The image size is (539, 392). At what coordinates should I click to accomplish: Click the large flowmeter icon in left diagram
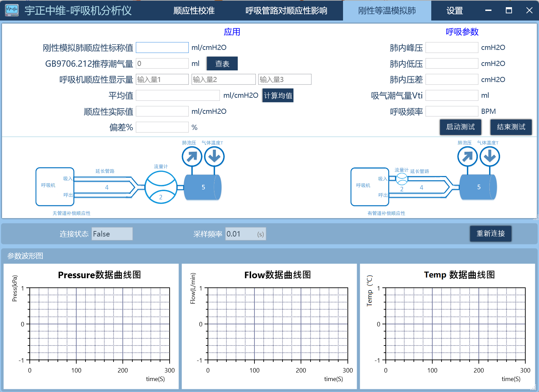point(161,187)
